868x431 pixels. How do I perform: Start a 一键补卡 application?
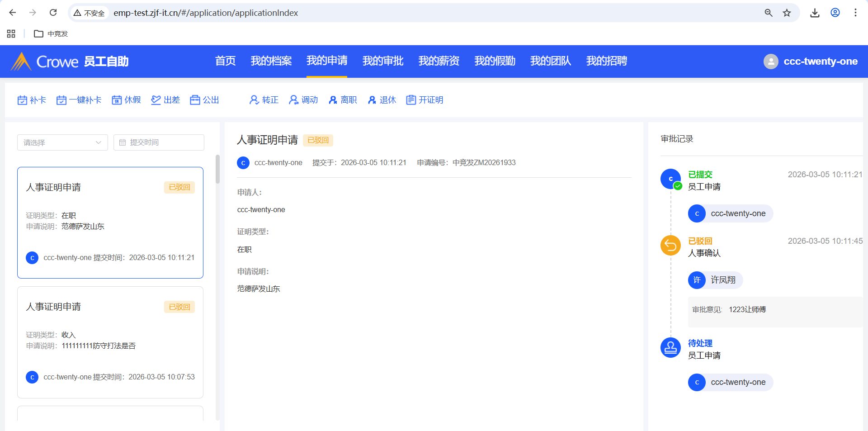(79, 100)
